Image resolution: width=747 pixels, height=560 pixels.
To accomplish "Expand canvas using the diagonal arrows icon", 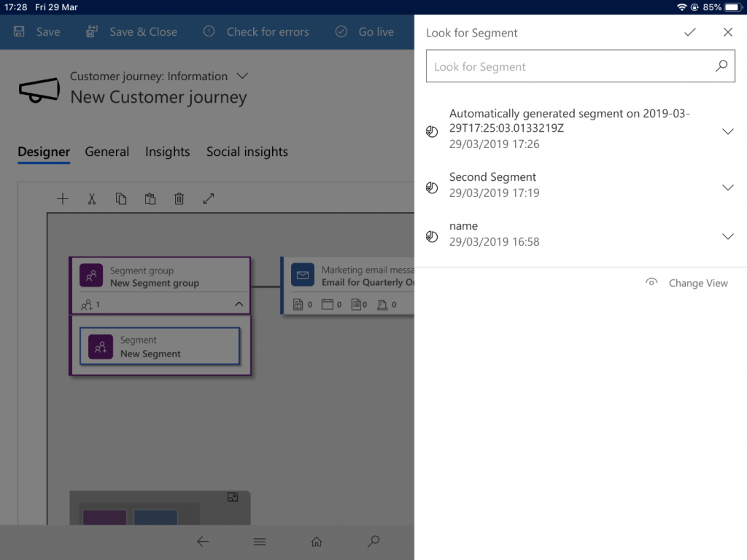I will (x=209, y=198).
